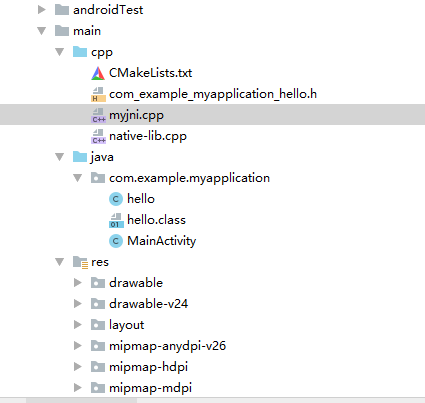
Task: Collapse the java folder arrow
Action: (60, 157)
